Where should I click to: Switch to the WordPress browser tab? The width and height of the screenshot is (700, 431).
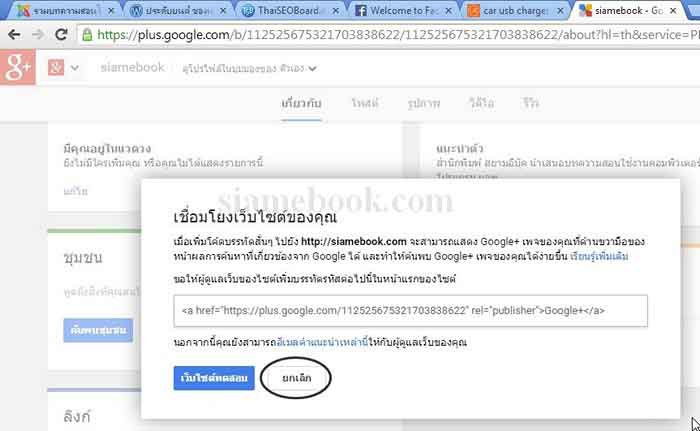tap(178, 10)
